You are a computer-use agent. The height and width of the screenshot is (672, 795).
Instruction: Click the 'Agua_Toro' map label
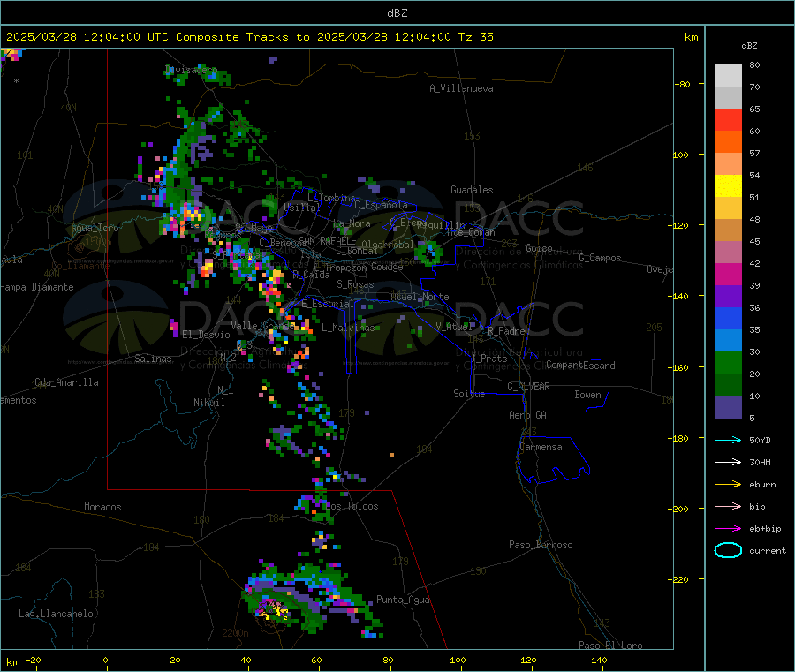click(95, 228)
